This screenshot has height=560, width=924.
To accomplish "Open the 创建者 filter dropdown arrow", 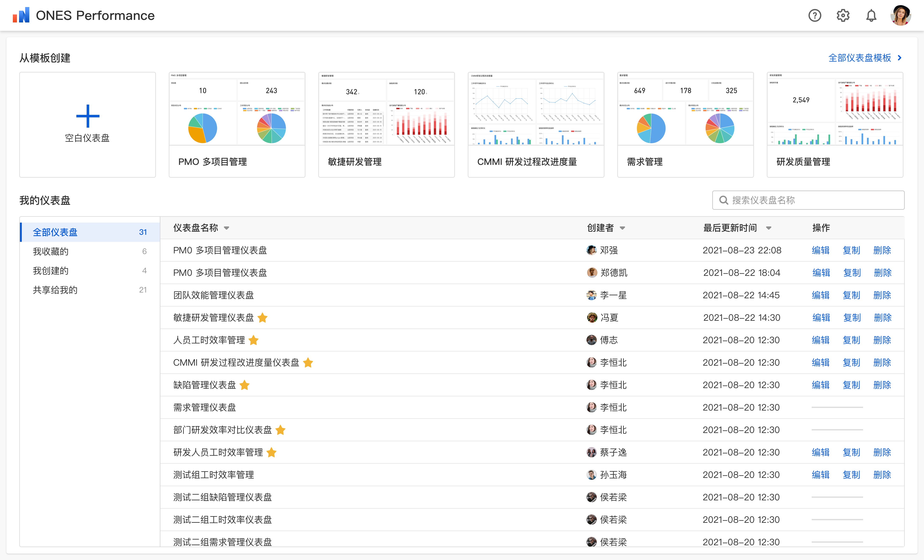I will click(x=622, y=228).
